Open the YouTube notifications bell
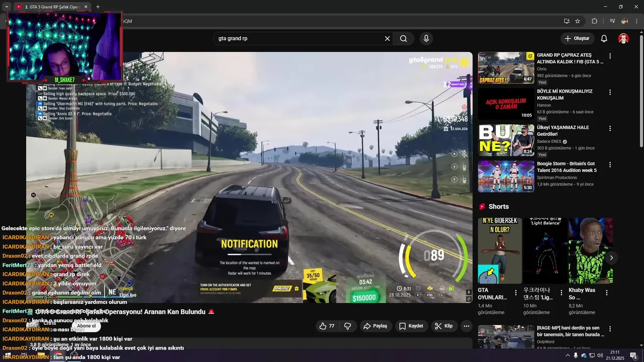 [604, 39]
